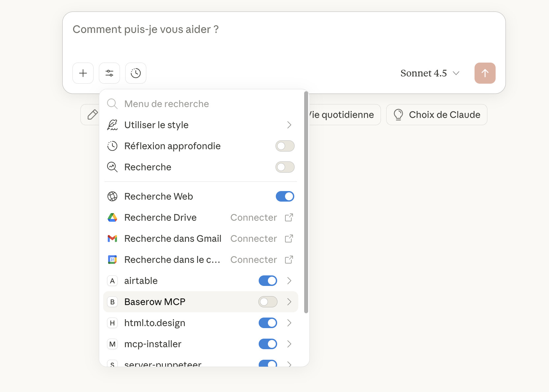This screenshot has width=549, height=392.
Task: Disable the airtable toggle
Action: click(x=268, y=281)
